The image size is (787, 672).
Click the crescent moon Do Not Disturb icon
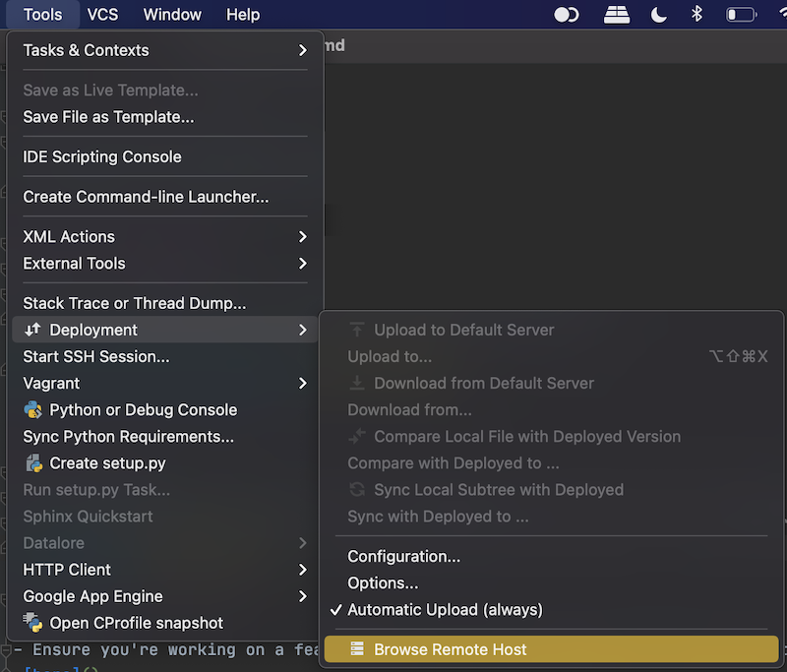click(x=658, y=15)
